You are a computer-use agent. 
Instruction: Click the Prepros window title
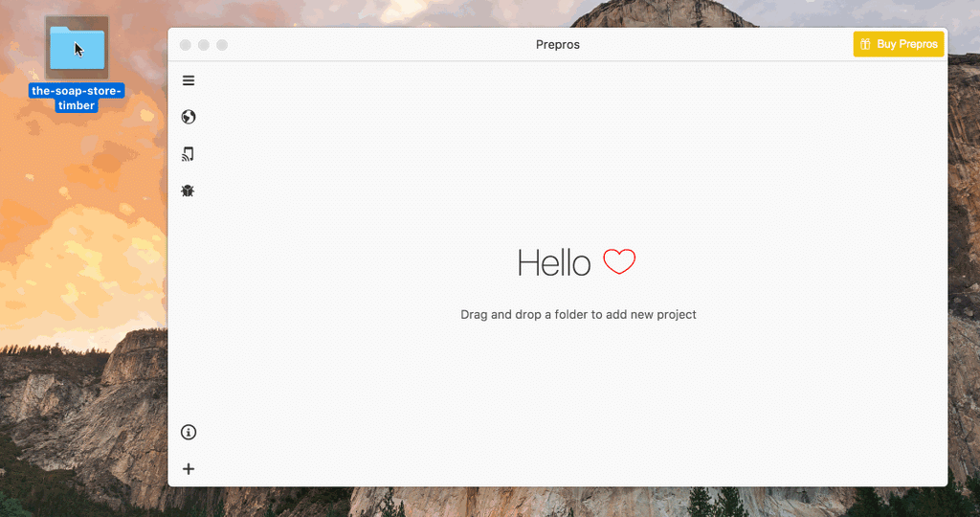tap(558, 44)
